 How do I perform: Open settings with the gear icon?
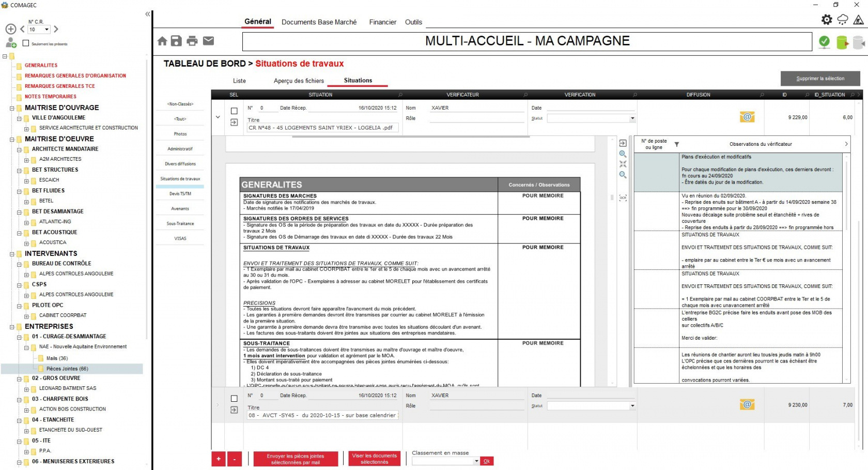(827, 20)
